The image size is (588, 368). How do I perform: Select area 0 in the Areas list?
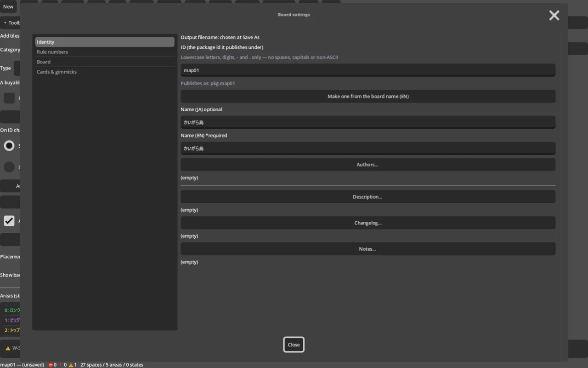coord(12,310)
